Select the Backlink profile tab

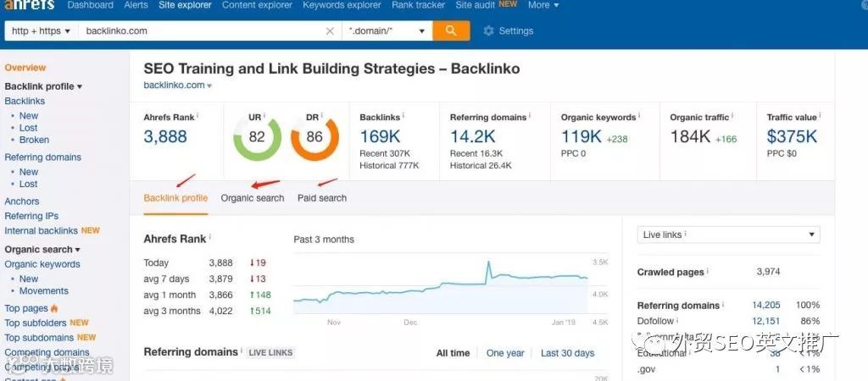pos(175,198)
